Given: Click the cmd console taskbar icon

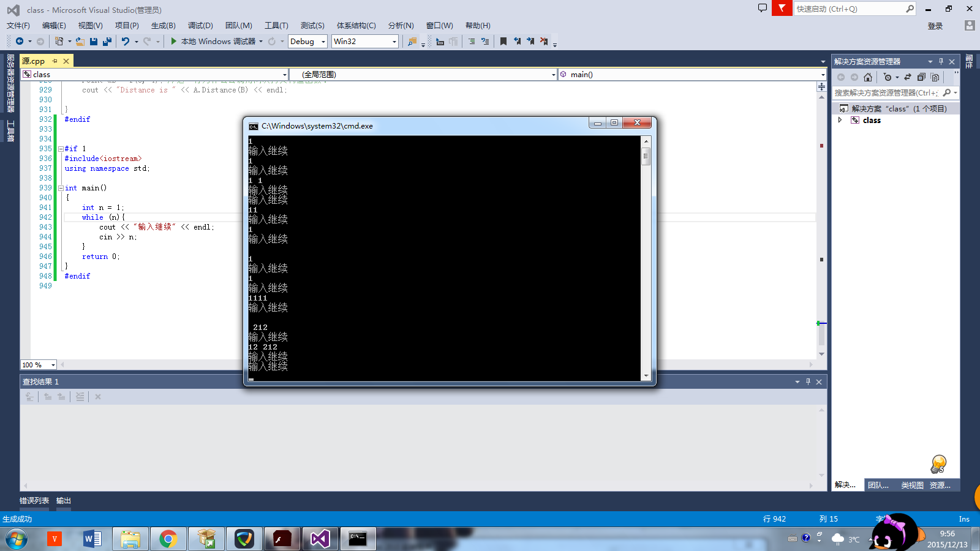Looking at the screenshot, I should (358, 539).
